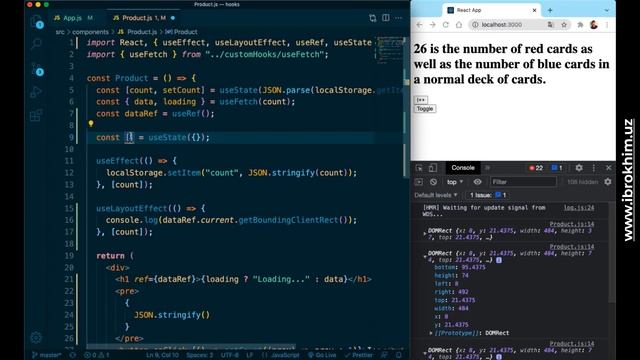
Task: Click Go Live in status bar
Action: coord(322,355)
